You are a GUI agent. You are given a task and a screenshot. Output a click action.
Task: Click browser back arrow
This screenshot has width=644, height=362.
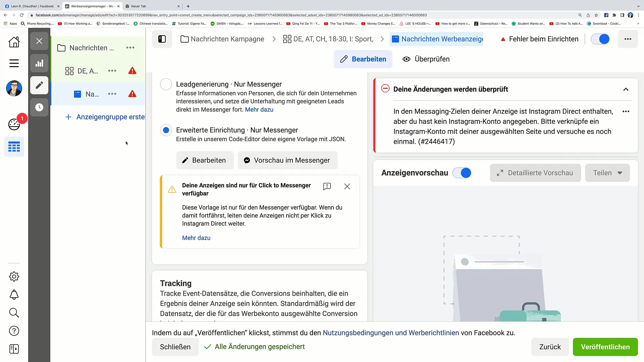6,15
